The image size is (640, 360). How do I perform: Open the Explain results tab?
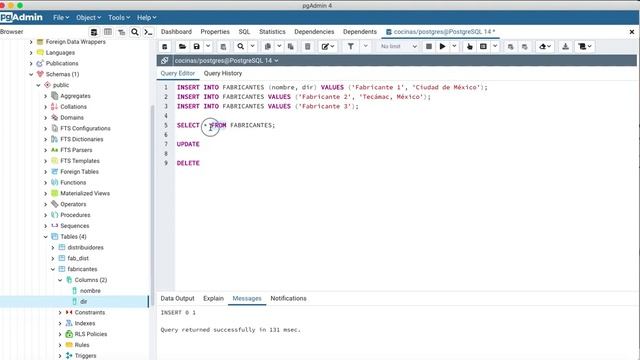[x=213, y=298]
